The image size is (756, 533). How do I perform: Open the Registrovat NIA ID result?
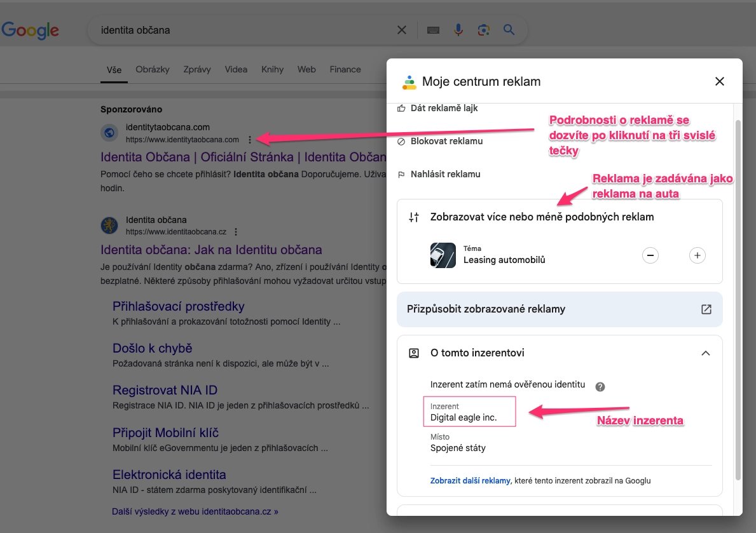click(x=165, y=390)
